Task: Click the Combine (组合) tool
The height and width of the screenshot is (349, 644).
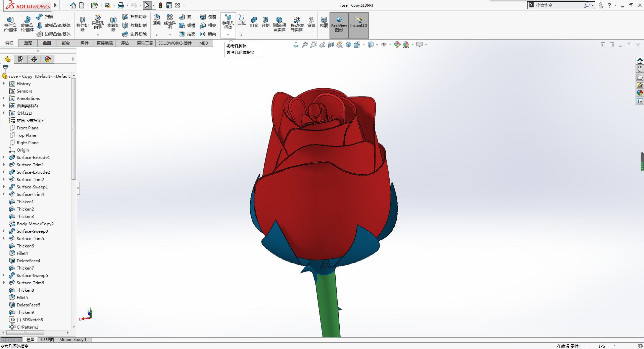Action: point(254,22)
